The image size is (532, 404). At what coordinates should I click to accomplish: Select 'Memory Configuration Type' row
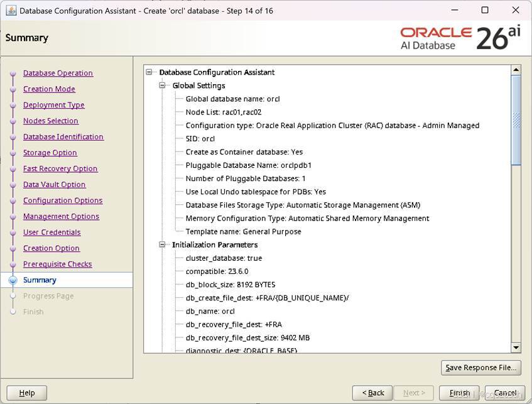[307, 218]
